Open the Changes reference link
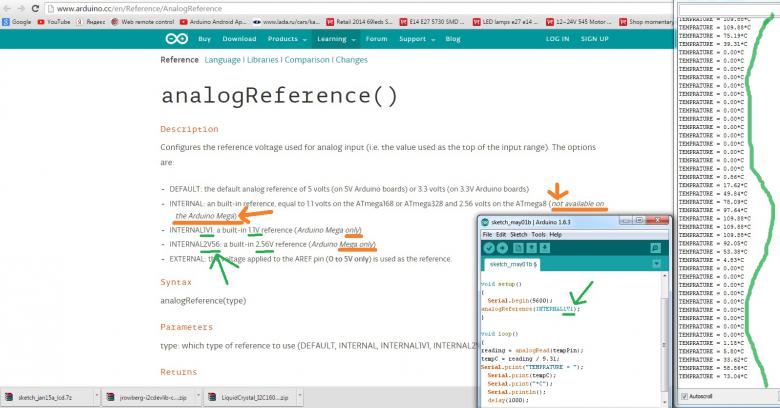 pos(352,60)
